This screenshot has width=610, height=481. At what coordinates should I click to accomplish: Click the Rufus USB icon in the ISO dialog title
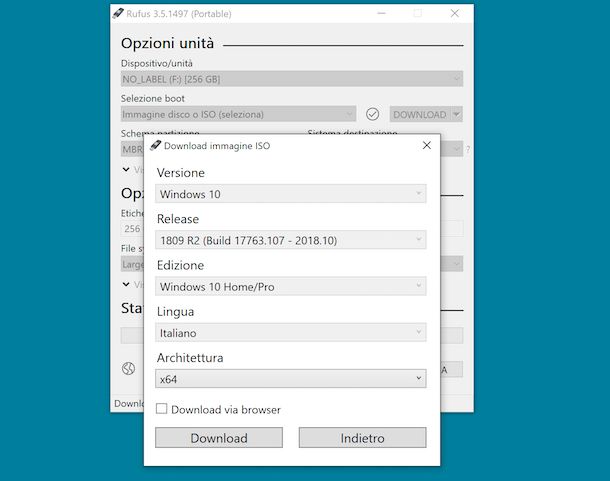click(x=156, y=146)
